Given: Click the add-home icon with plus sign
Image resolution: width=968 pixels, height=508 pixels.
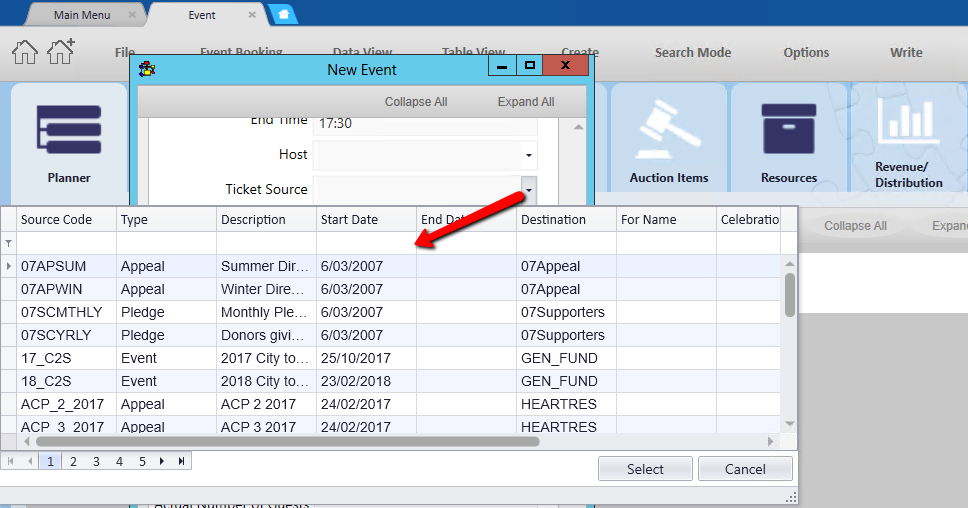Looking at the screenshot, I should (x=61, y=52).
